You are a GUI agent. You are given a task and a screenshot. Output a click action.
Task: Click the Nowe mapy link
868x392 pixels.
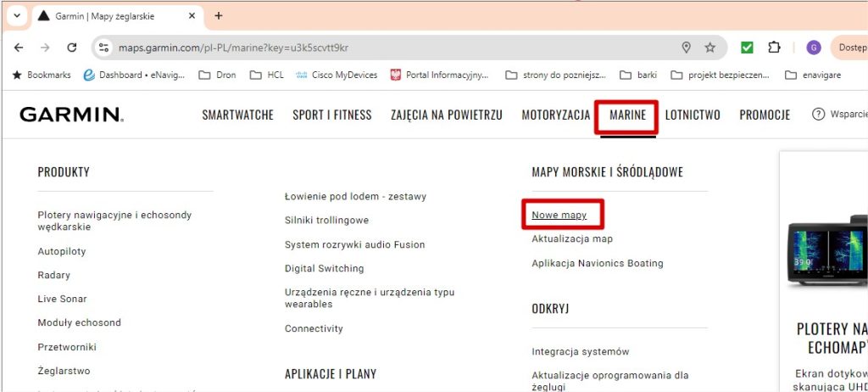559,216
